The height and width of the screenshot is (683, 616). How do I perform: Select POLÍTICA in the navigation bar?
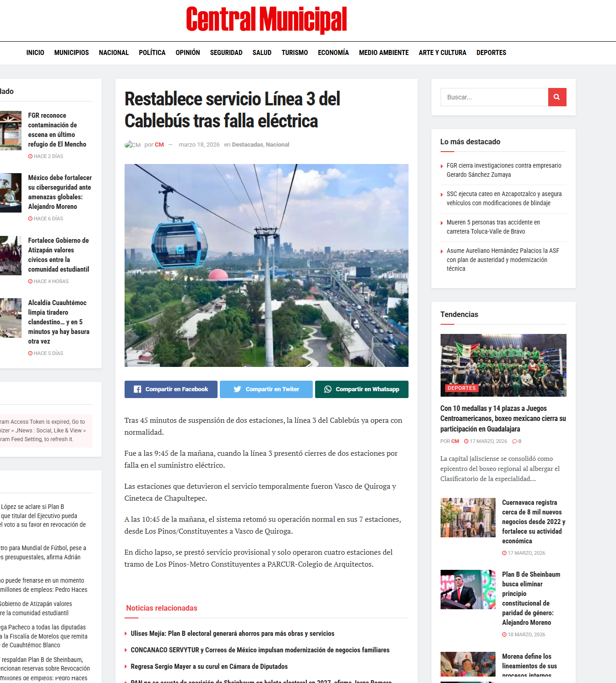click(152, 53)
